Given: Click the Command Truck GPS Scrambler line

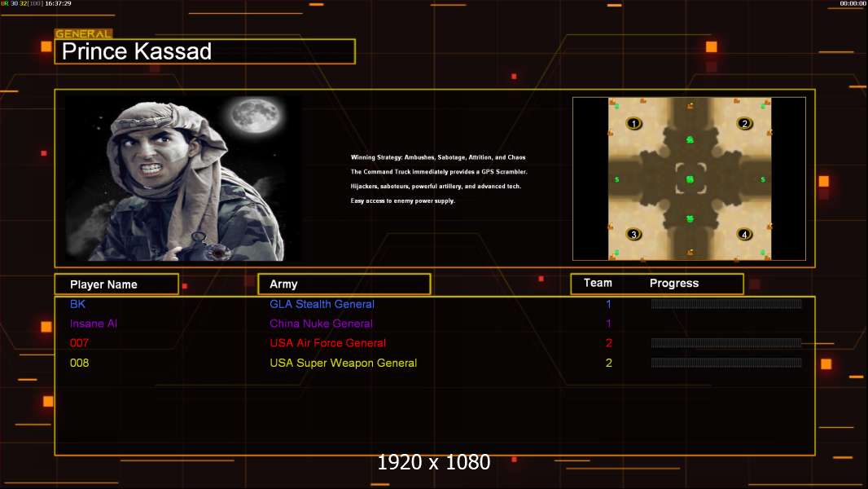Looking at the screenshot, I should coord(439,172).
